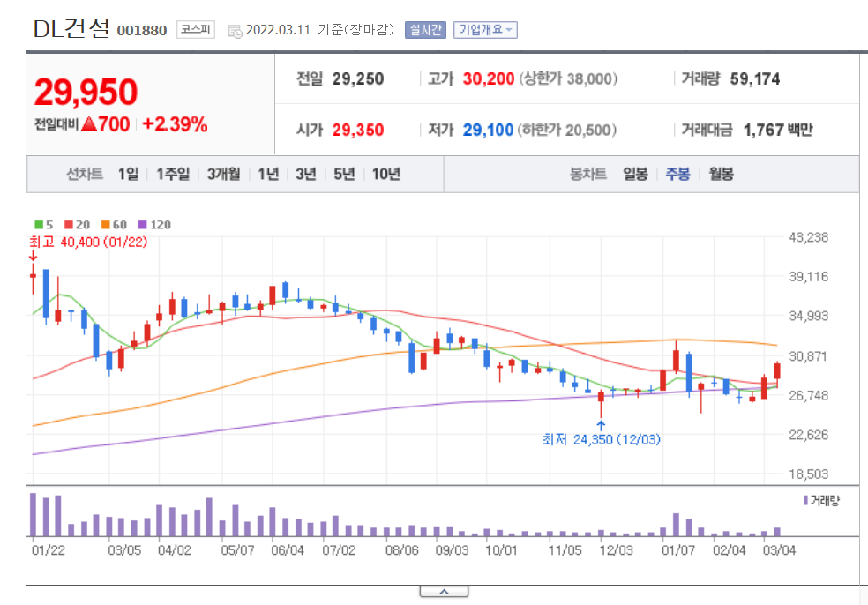Screen dimensions: 868x605
Task: Click the red 20 moving average legend
Action: 77,225
